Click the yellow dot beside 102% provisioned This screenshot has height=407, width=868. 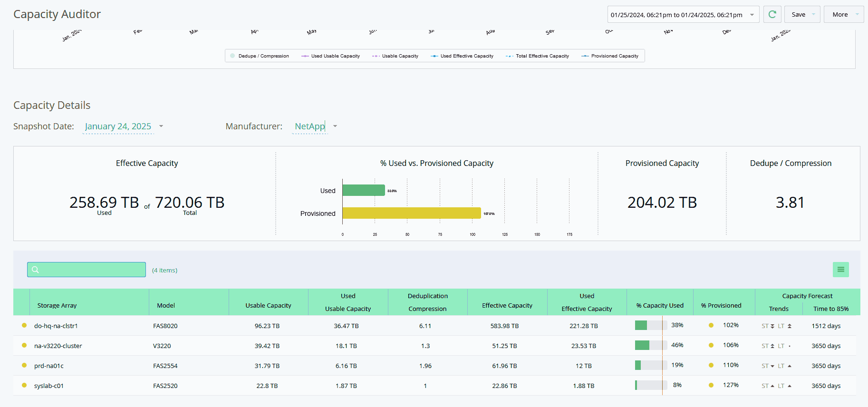tap(711, 325)
